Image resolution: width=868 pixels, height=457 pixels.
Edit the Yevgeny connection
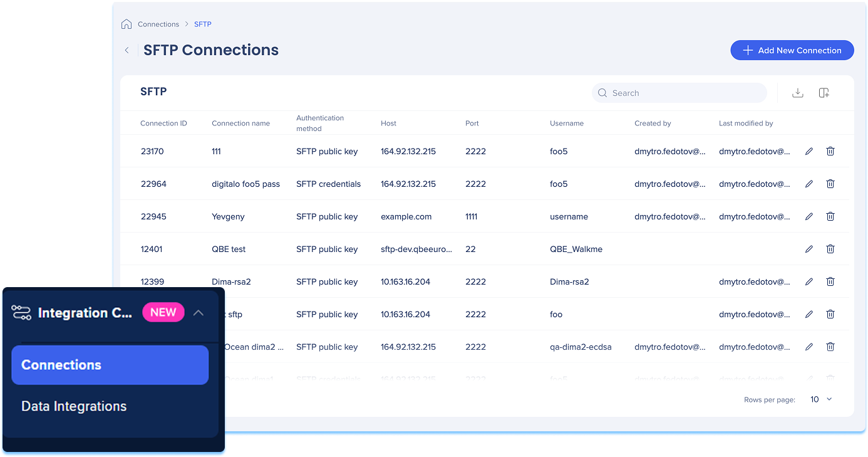[x=809, y=216]
